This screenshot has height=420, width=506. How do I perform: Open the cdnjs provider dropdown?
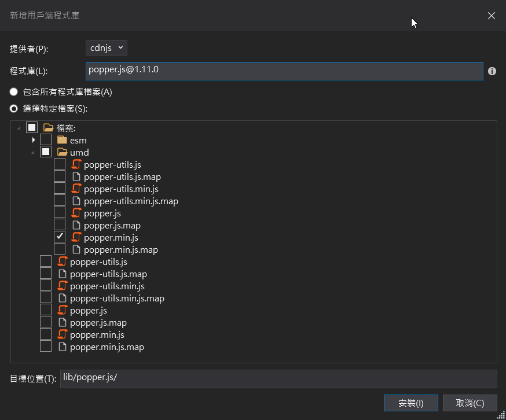(107, 48)
